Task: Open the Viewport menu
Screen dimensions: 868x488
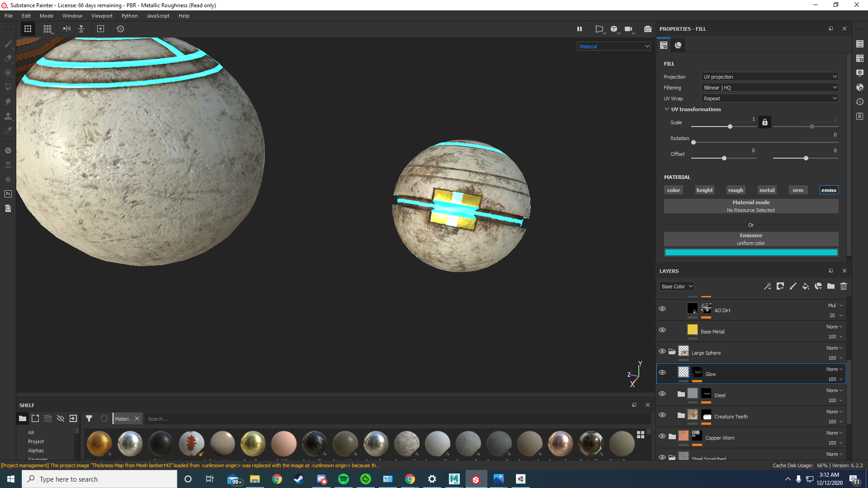Action: point(102,16)
